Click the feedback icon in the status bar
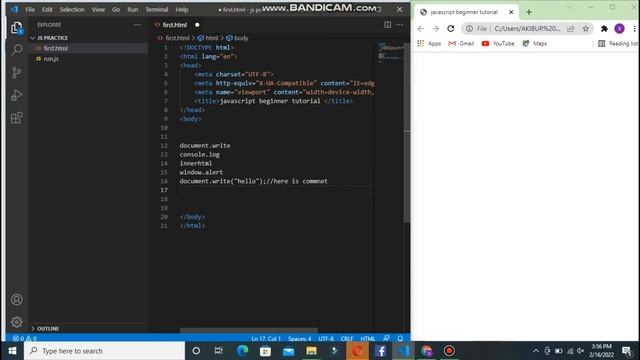The width and height of the screenshot is (640, 360). tap(386, 338)
